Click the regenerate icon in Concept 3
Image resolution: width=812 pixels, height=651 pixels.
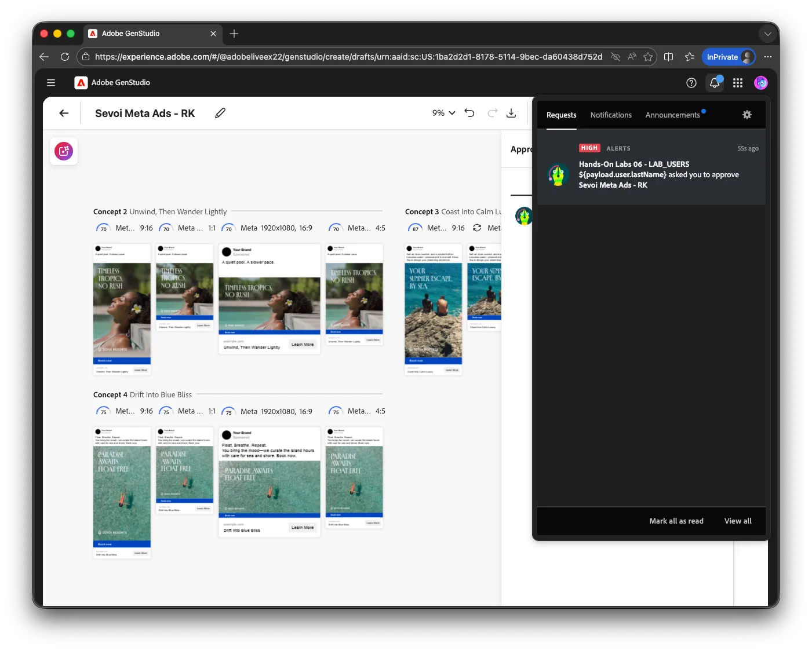tap(477, 228)
